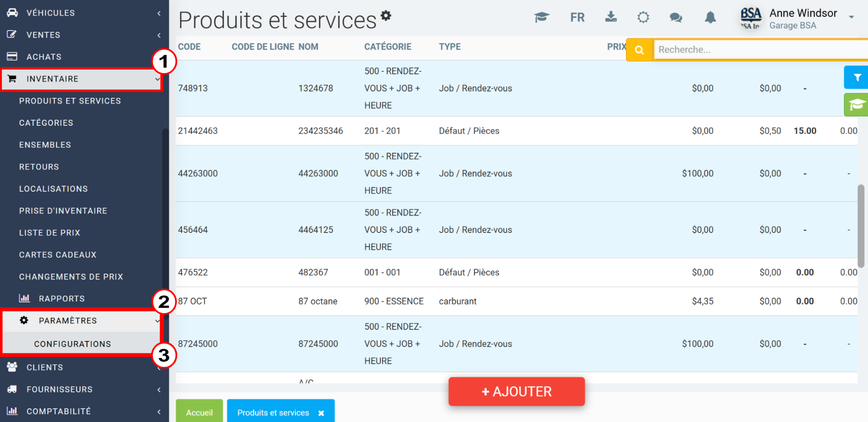Viewport: 868px width, 422px height.
Task: Click the theme brightness icon in header
Action: click(x=643, y=17)
